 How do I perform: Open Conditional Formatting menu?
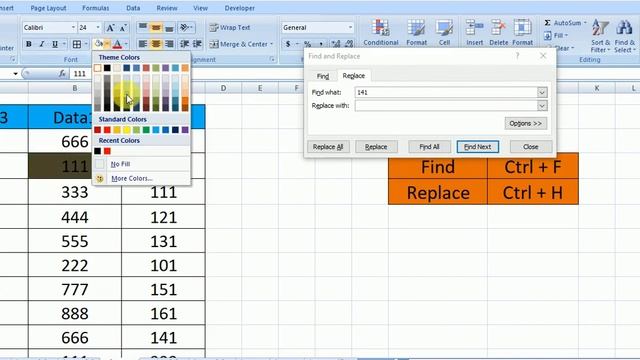[381, 32]
